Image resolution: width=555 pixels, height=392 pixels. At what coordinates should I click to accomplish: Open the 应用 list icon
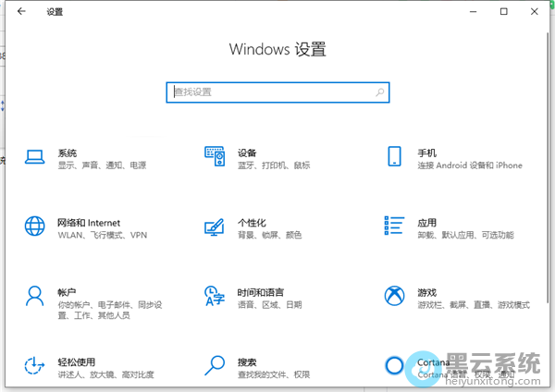click(x=394, y=226)
